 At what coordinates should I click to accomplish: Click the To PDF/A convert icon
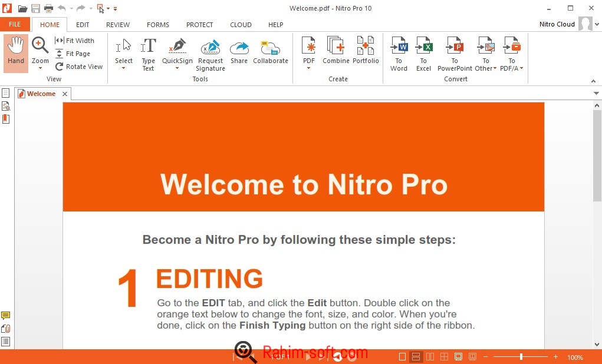coord(512,45)
